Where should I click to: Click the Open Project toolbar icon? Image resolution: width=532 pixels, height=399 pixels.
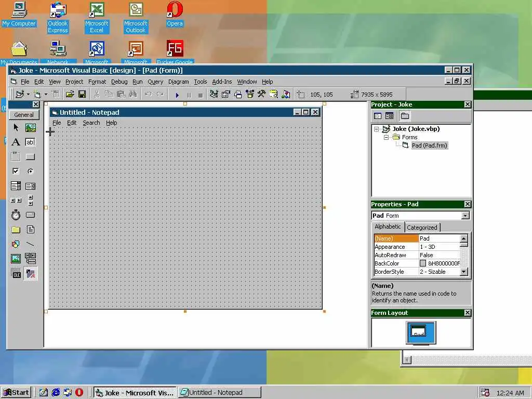[x=70, y=95]
